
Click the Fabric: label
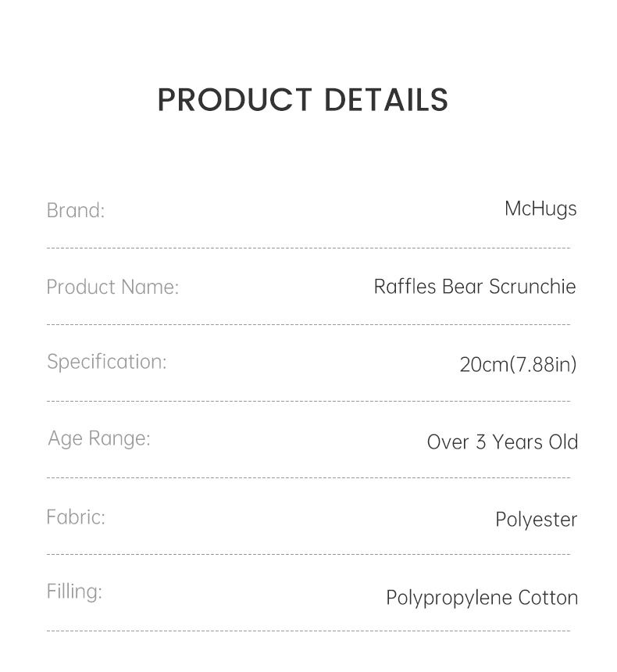pyautogui.click(x=75, y=517)
